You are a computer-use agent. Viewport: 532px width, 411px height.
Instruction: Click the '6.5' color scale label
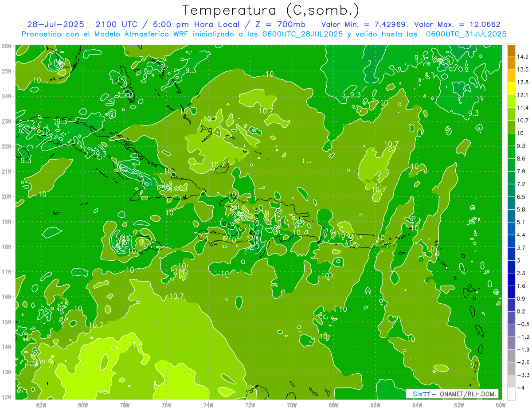pyautogui.click(x=522, y=197)
